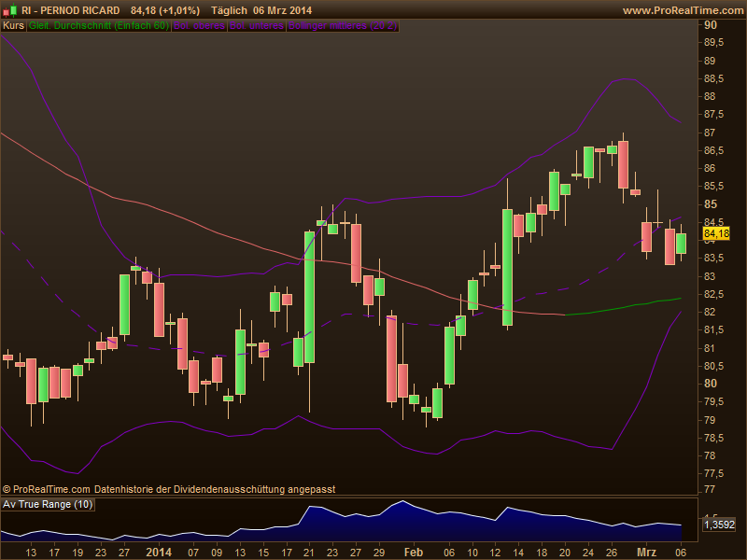Image resolution: width=747 pixels, height=560 pixels.
Task: Click the 85 price axis label
Action: [x=711, y=203]
